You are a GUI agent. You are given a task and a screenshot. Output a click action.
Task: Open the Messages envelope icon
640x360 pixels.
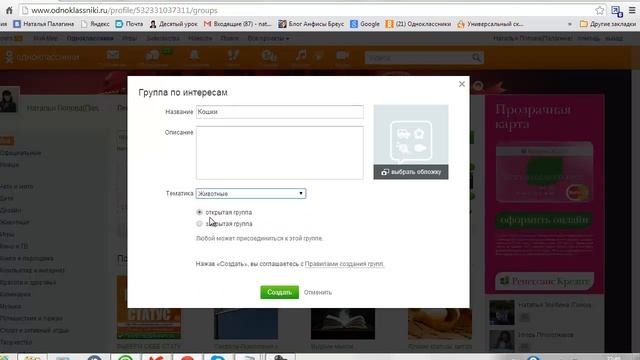tap(113, 56)
